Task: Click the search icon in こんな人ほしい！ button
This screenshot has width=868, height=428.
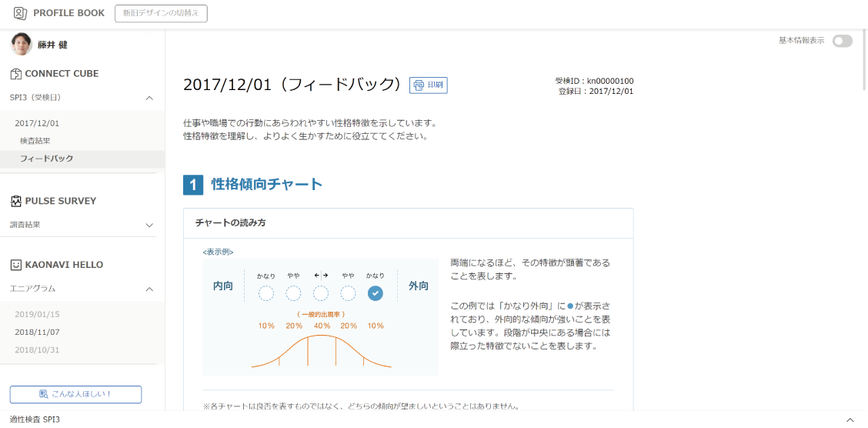Action: click(x=44, y=394)
